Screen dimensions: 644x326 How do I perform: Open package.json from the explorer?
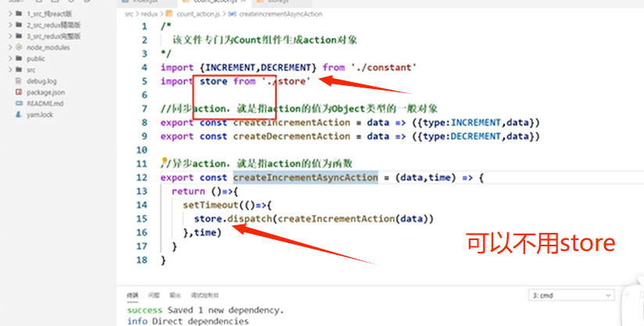point(45,92)
